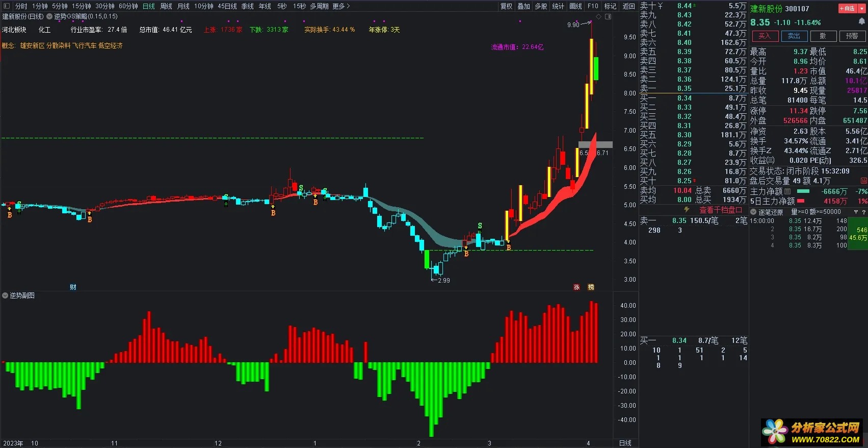868x448 pixels.
Task: Open the 多周期 selector
Action: click(319, 6)
